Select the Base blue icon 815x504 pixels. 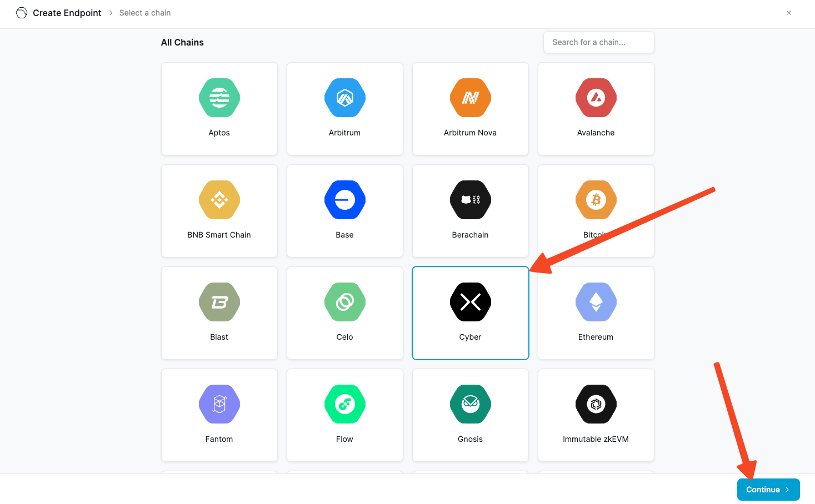(x=345, y=200)
